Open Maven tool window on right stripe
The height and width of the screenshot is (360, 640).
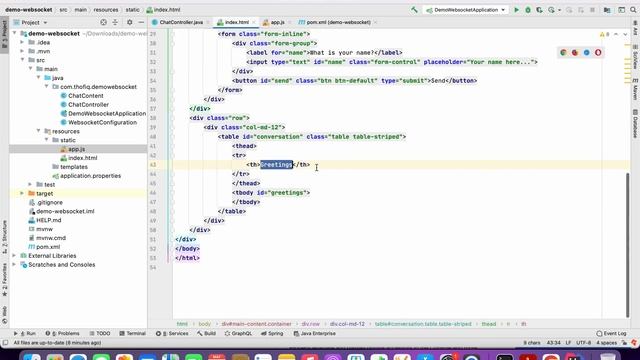(x=635, y=89)
